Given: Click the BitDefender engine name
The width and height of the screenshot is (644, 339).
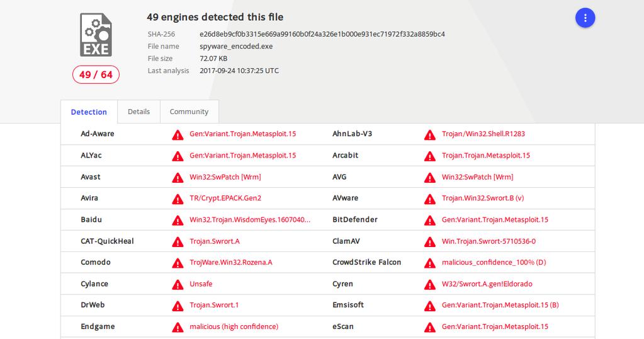Looking at the screenshot, I should (355, 219).
